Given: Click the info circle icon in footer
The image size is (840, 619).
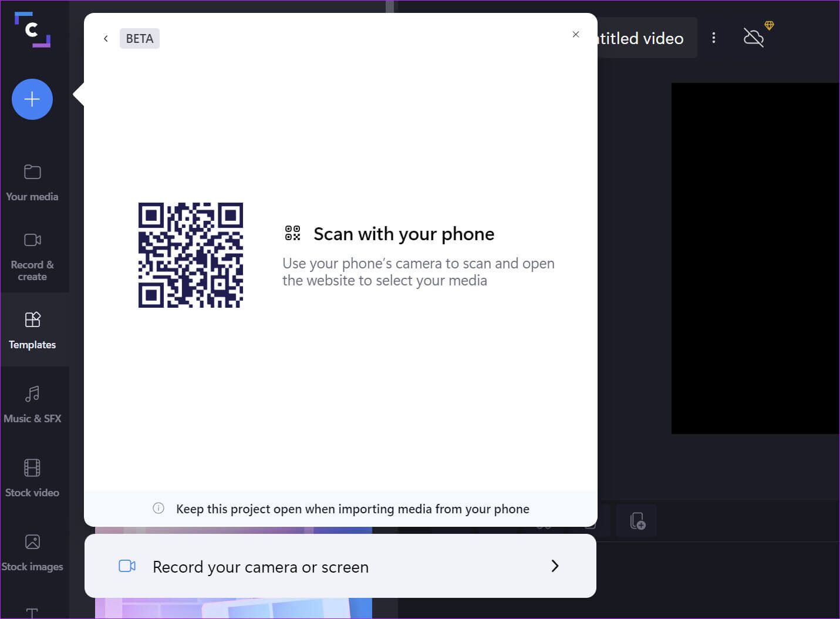Looking at the screenshot, I should [158, 508].
